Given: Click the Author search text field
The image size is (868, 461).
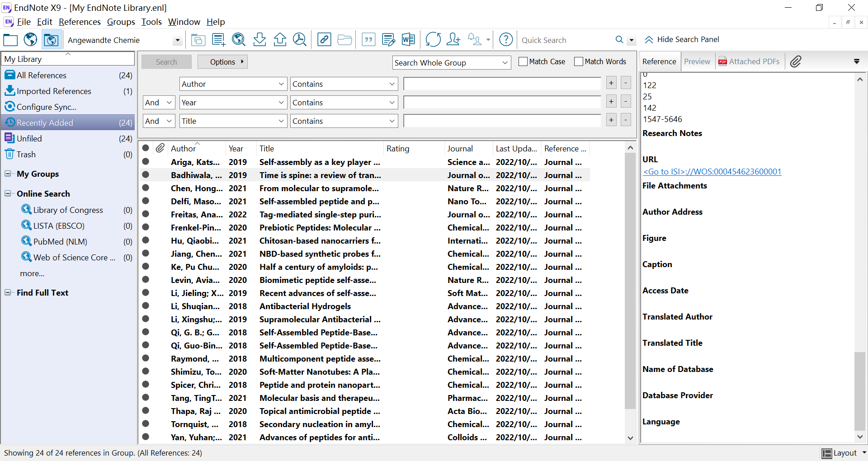Looking at the screenshot, I should [x=502, y=84].
